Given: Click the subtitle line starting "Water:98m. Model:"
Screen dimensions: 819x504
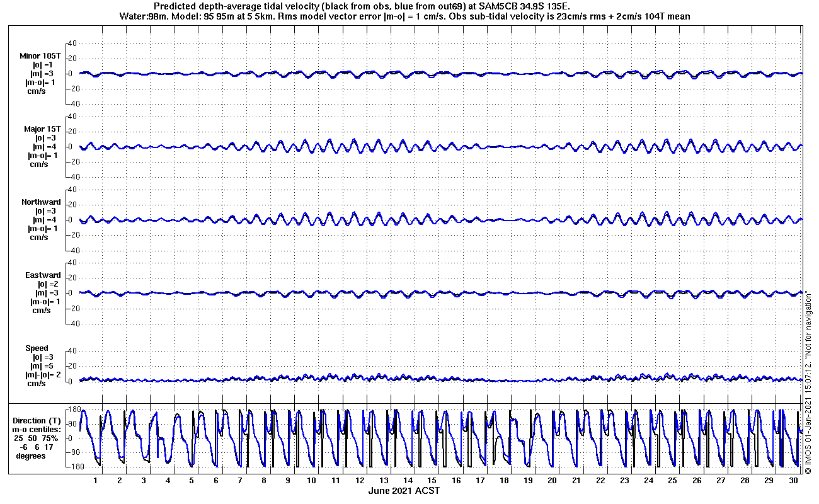Looking at the screenshot, I should [x=404, y=16].
